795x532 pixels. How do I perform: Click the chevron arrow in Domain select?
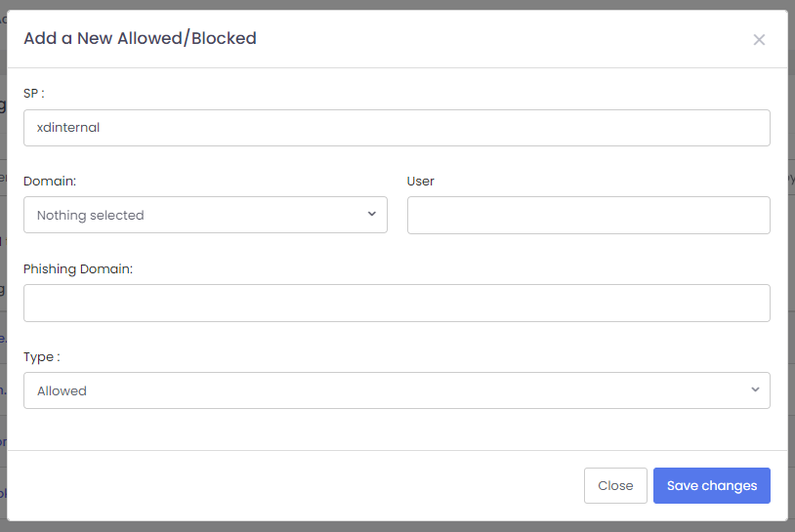(x=372, y=214)
